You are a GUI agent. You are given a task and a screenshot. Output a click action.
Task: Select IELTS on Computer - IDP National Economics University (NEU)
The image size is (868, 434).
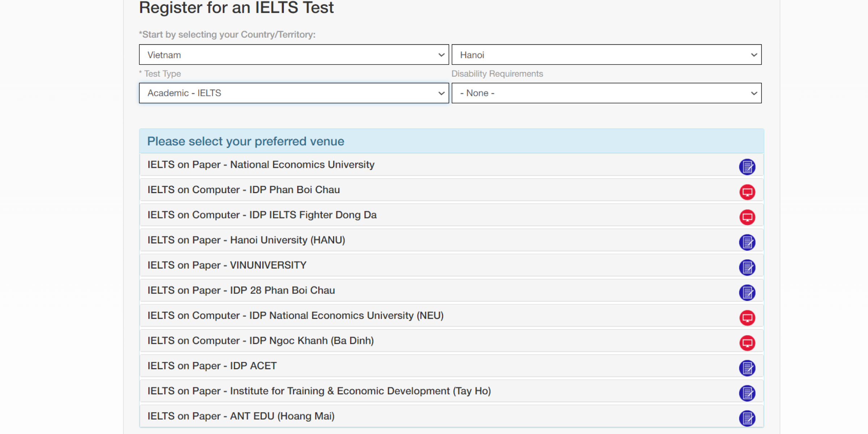pyautogui.click(x=451, y=315)
